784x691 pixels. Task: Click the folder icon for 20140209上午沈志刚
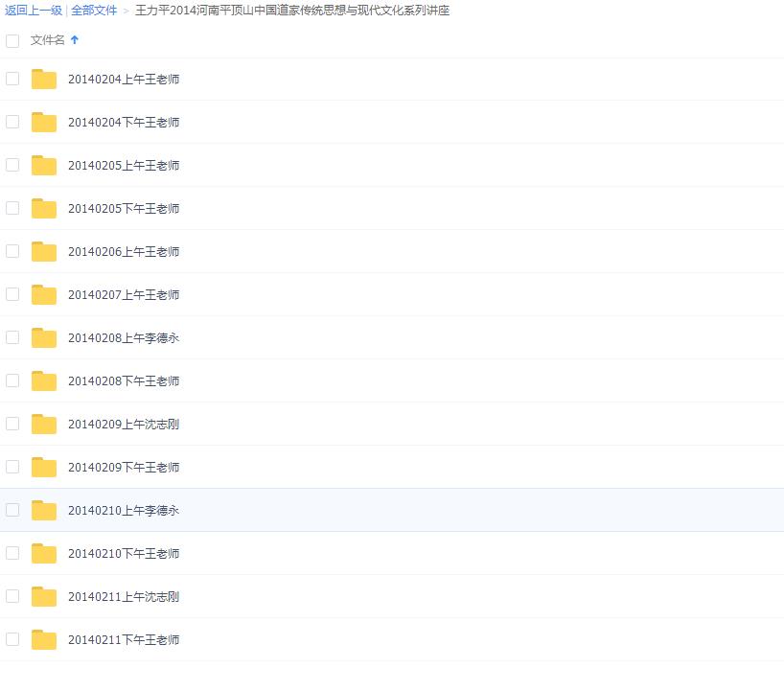[44, 425]
